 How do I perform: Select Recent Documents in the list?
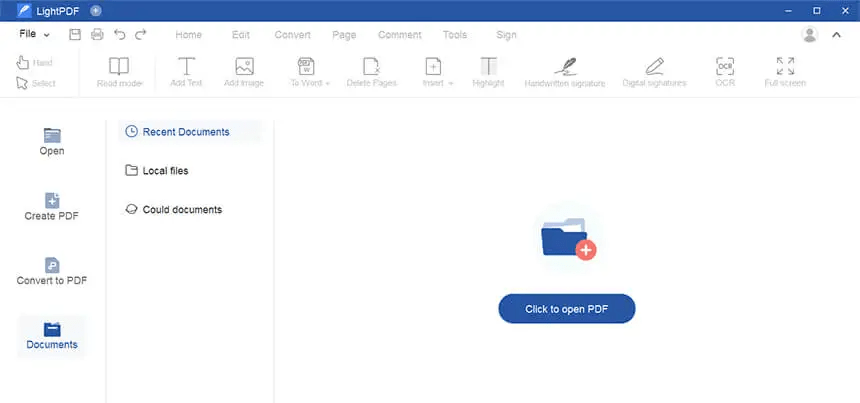[x=190, y=132]
